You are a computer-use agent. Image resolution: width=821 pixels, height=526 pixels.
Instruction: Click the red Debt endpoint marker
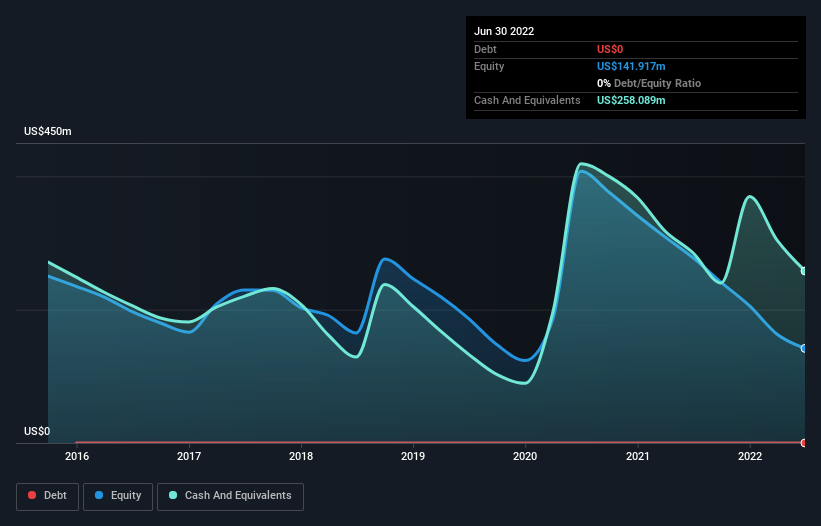pos(804,443)
